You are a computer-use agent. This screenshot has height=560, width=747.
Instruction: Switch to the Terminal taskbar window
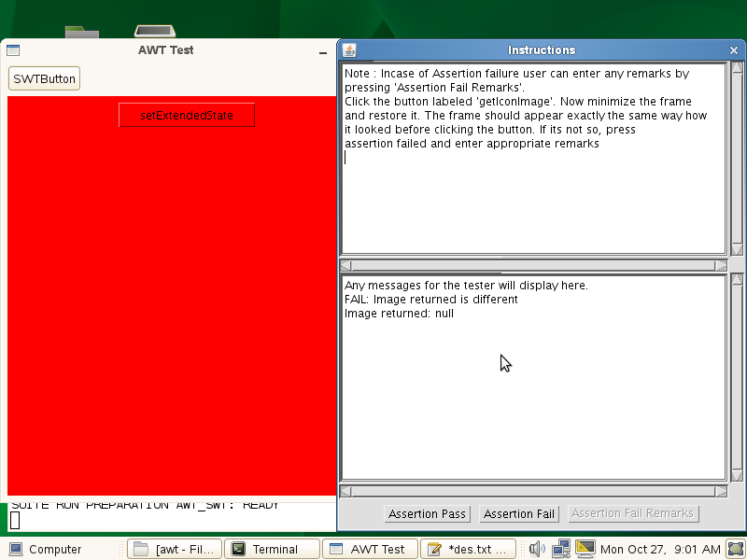coord(275,549)
